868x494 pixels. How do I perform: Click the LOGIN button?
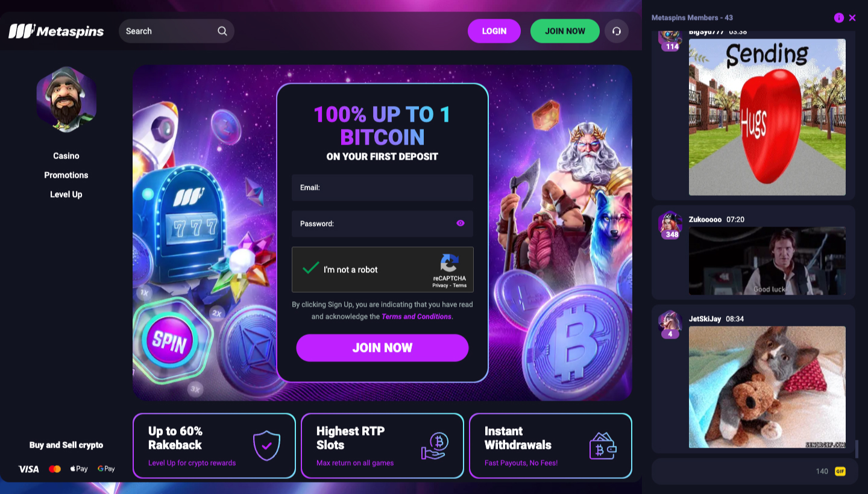pos(494,31)
